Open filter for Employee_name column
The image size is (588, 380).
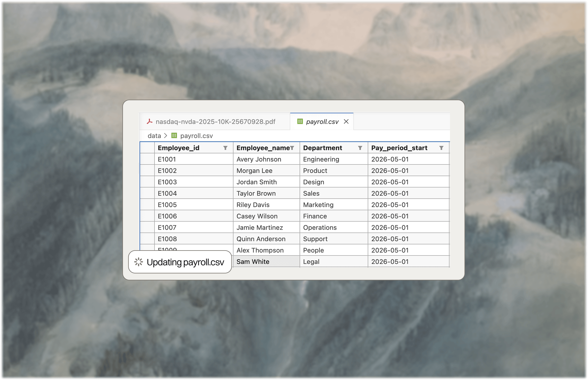(x=292, y=148)
